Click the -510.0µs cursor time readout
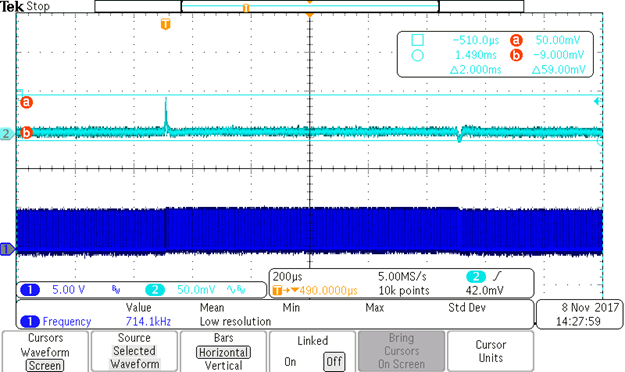This screenshot has height=372, width=625. tap(476, 40)
